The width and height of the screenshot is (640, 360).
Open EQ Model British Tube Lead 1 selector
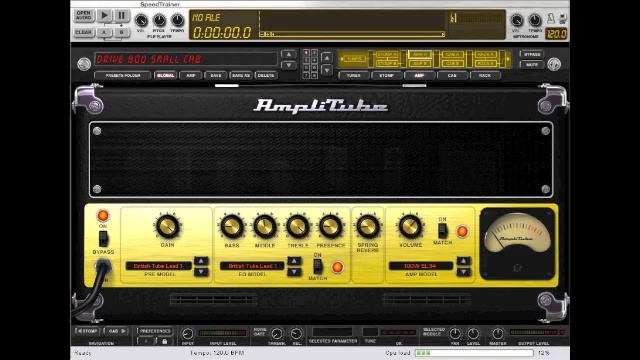tap(252, 266)
